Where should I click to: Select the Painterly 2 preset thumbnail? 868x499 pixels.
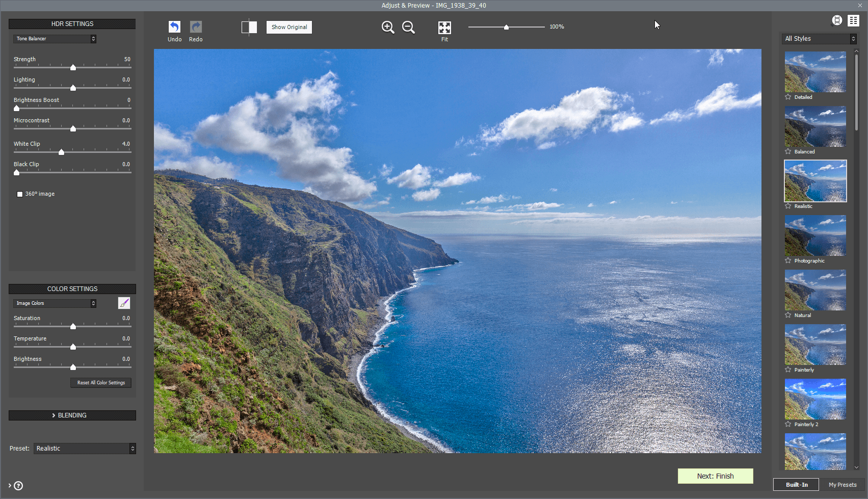point(815,399)
